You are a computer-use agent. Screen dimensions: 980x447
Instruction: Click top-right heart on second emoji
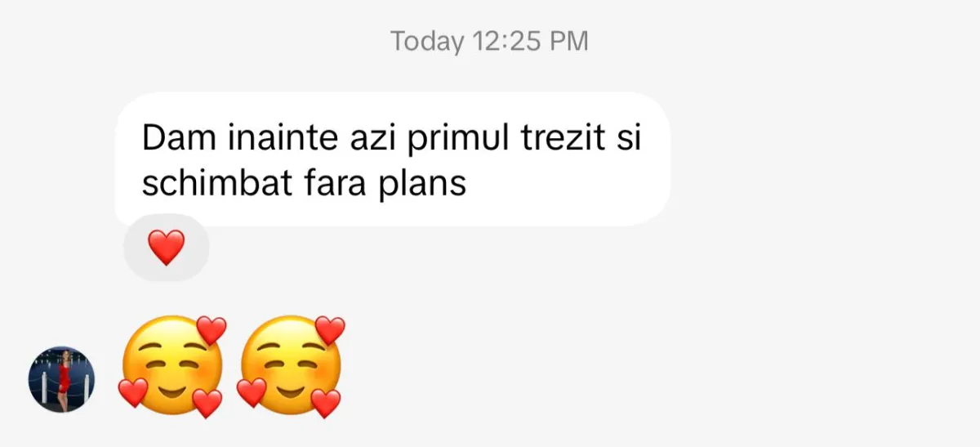click(x=330, y=330)
